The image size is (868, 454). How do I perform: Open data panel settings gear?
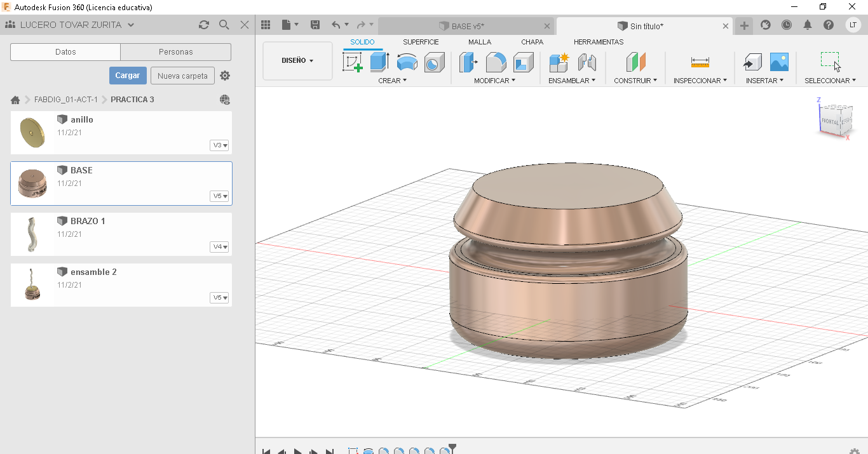point(225,76)
